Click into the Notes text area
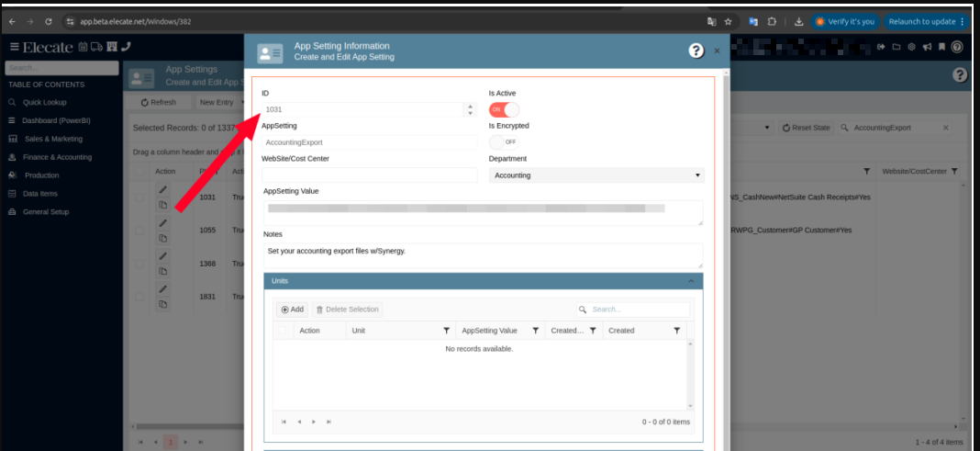980x451 pixels. click(483, 255)
